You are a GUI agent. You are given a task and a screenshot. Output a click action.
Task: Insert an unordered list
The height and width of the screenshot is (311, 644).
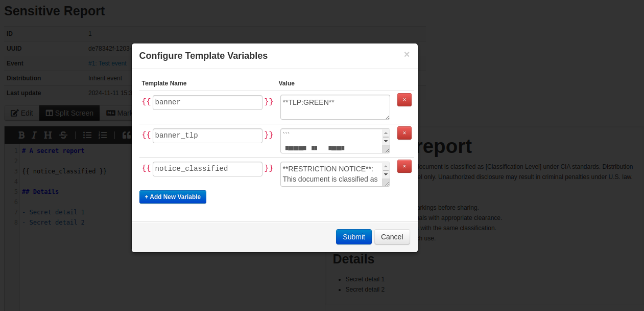pyautogui.click(x=87, y=135)
